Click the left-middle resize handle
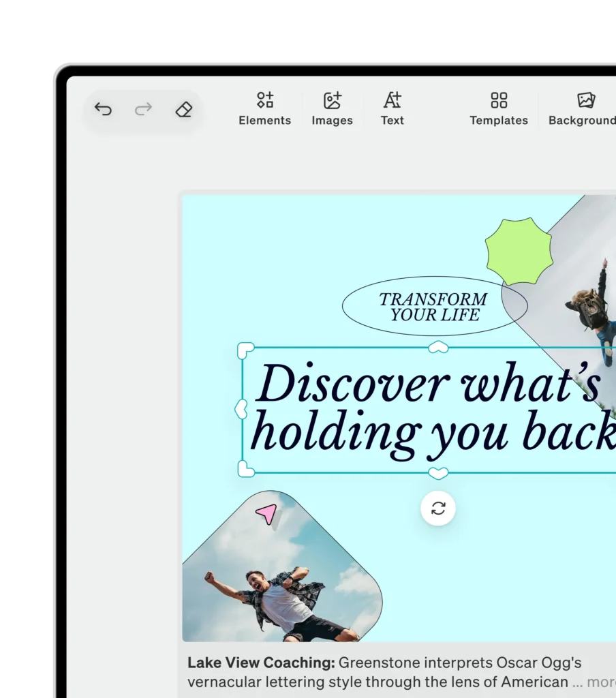Image resolution: width=616 pixels, height=698 pixels. 241,409
